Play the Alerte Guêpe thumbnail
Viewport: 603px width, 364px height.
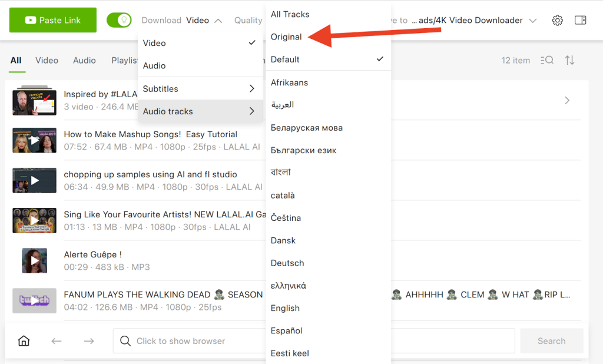tap(34, 260)
